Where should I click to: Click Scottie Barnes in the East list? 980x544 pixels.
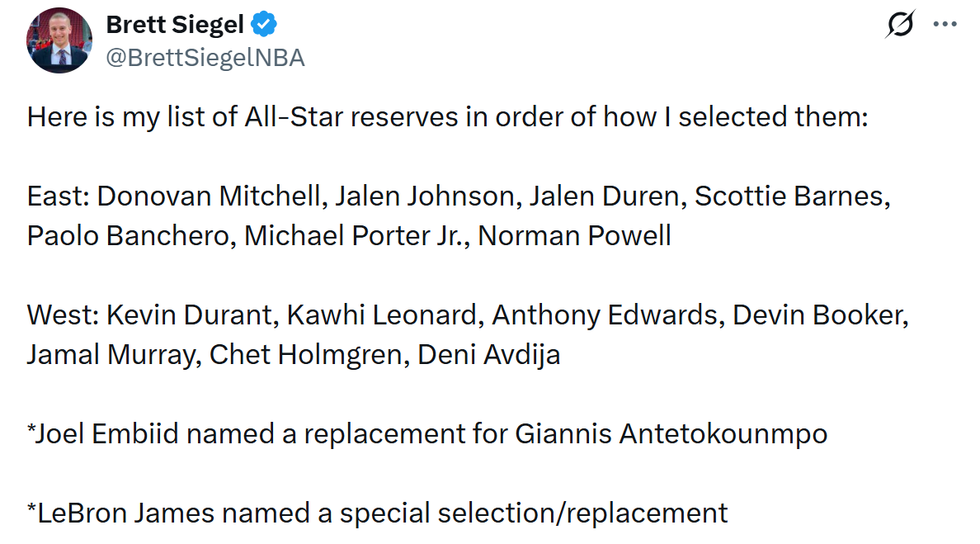pyautogui.click(x=791, y=196)
